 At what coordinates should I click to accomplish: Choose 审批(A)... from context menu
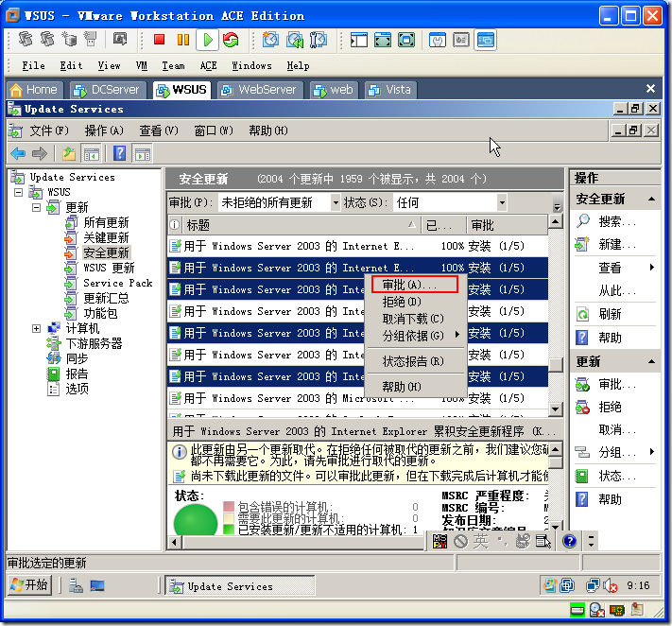[x=415, y=285]
